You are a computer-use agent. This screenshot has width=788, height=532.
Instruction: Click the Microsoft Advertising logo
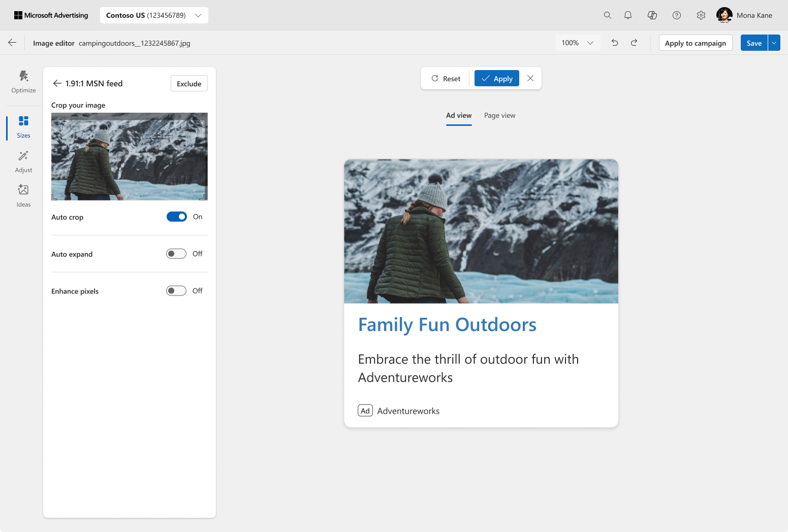point(51,15)
